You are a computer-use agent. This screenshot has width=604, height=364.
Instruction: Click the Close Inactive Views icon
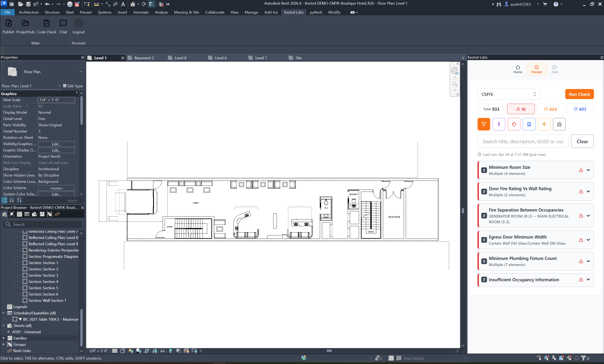tap(161, 4)
